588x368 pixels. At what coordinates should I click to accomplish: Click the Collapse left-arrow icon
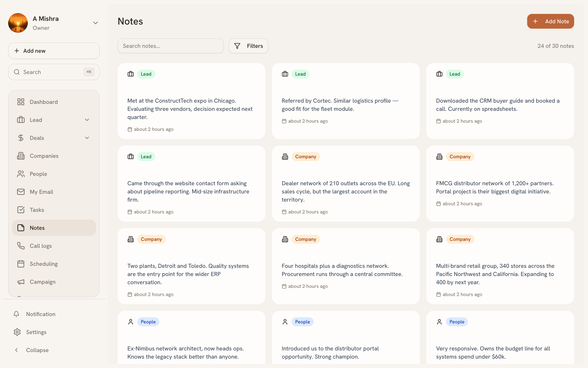16,350
